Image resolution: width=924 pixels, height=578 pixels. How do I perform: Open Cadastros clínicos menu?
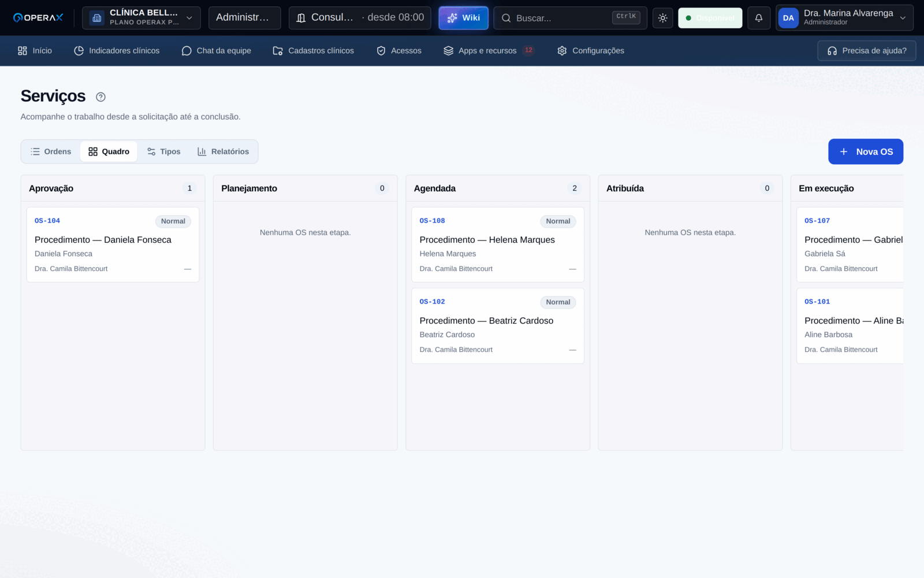tap(313, 51)
